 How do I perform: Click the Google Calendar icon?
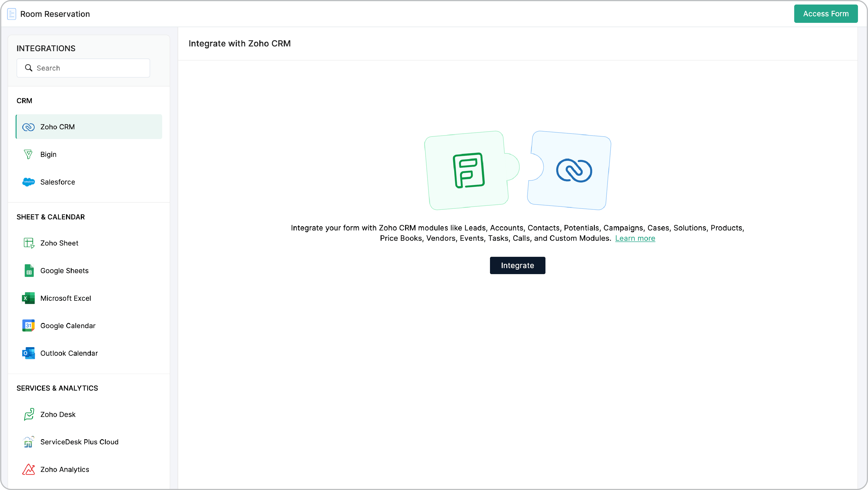coord(28,326)
